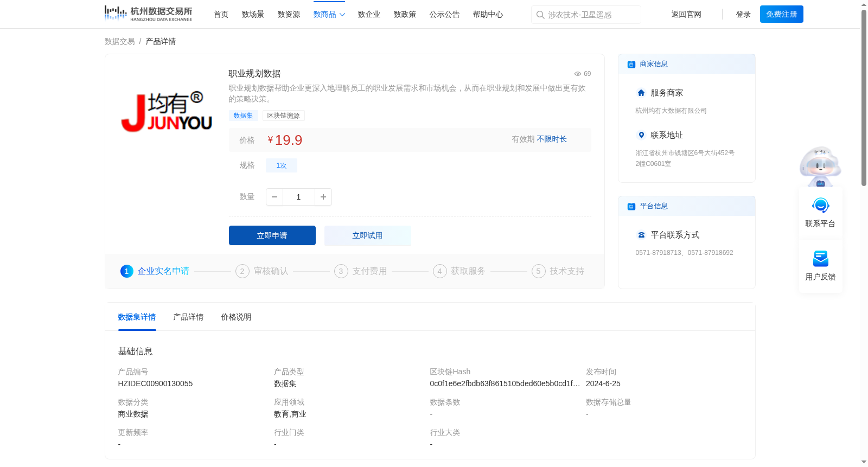Click 数据交易 breadcrumb link
This screenshot has height=467, width=868.
(x=120, y=42)
